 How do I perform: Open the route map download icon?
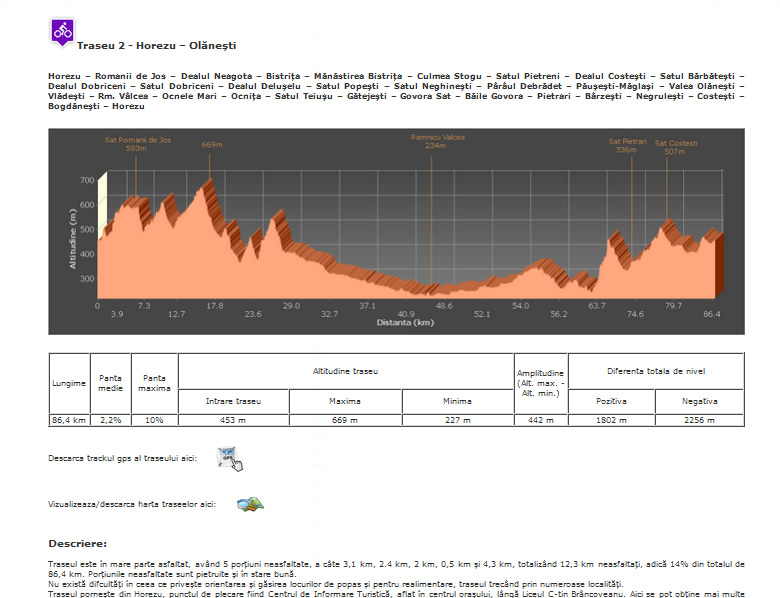[249, 504]
